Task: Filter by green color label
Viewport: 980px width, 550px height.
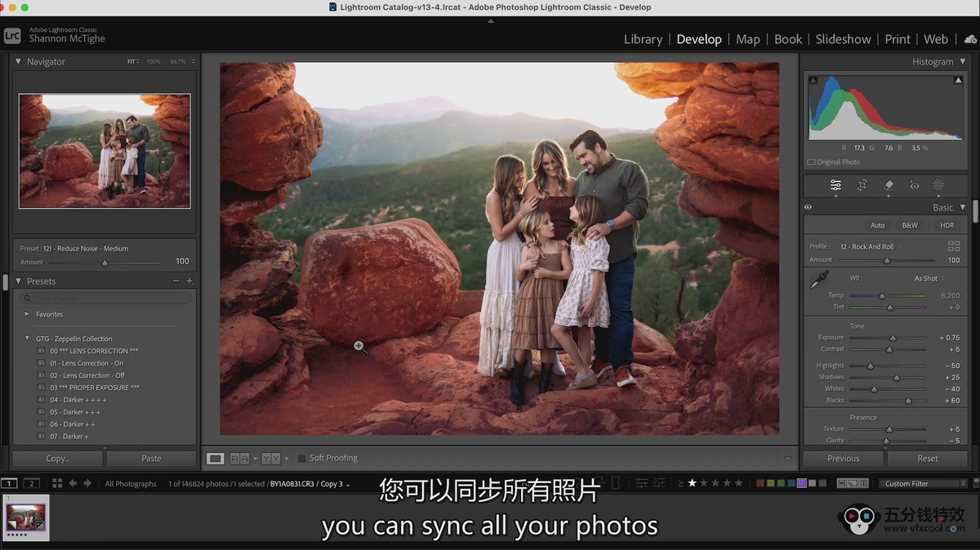Action: [782, 483]
